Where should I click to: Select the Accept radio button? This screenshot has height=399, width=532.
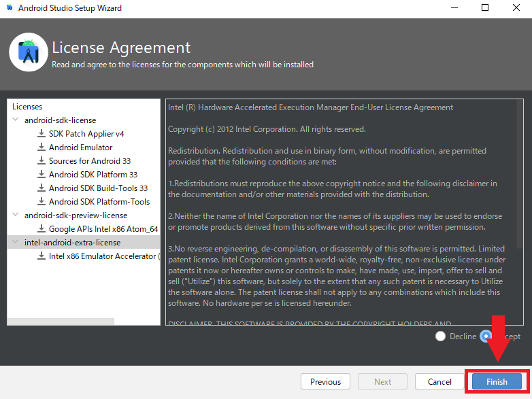(x=486, y=336)
